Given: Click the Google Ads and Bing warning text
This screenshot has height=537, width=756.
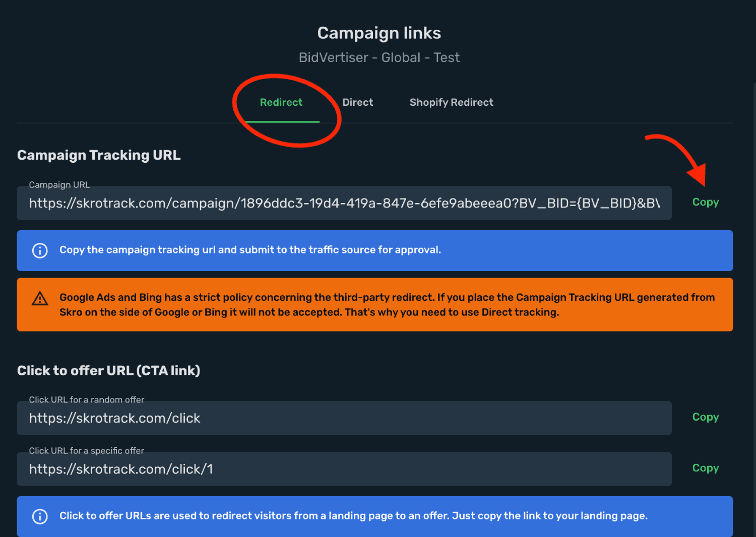Looking at the screenshot, I should coord(387,305).
